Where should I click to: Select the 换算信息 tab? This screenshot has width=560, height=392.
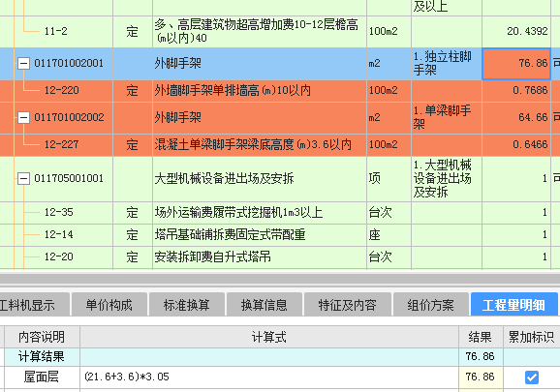pos(264,305)
